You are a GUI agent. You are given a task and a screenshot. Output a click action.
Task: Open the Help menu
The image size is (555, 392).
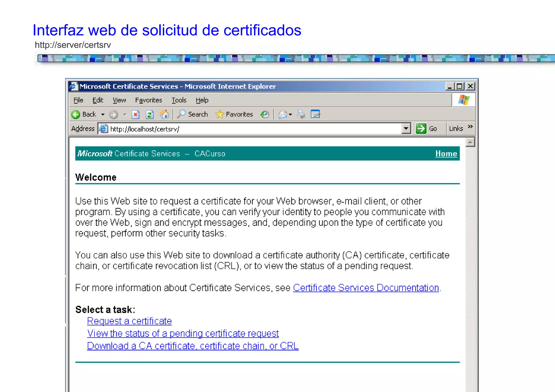click(x=202, y=100)
